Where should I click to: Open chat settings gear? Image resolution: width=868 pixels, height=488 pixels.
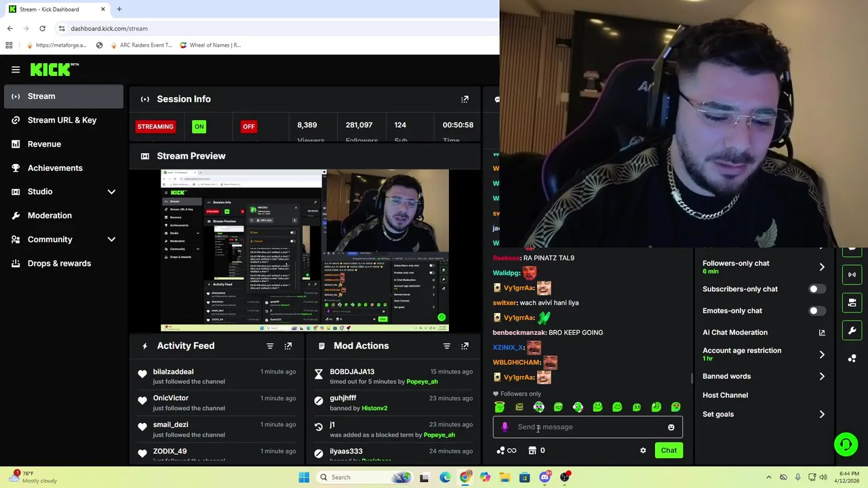pos(643,450)
